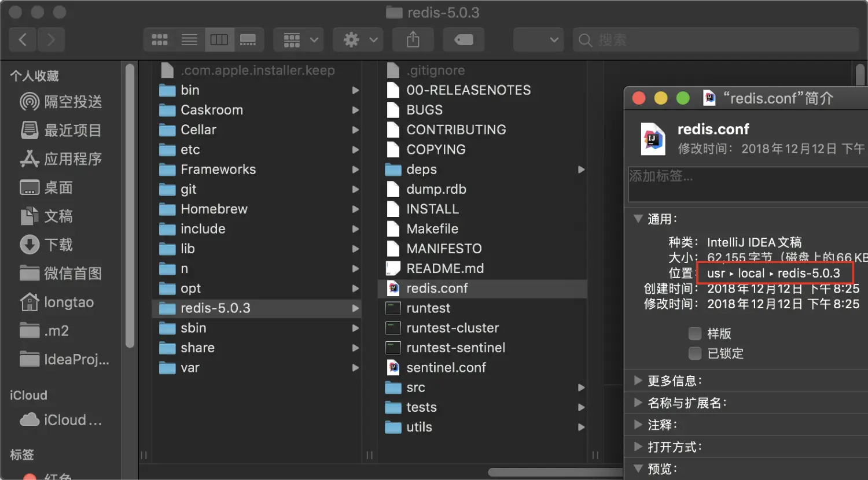
Task: Open Desktop (桌面) in sidebar
Action: pyautogui.click(x=46, y=187)
